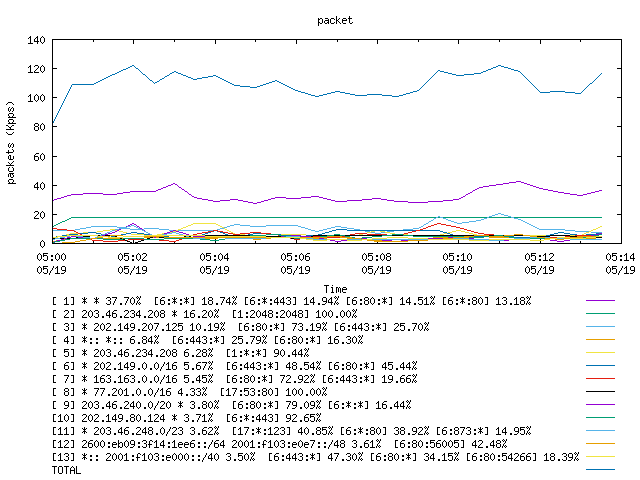The image size is (640, 480).
Task: Select y-axis tick value 140
Action: 36,40
